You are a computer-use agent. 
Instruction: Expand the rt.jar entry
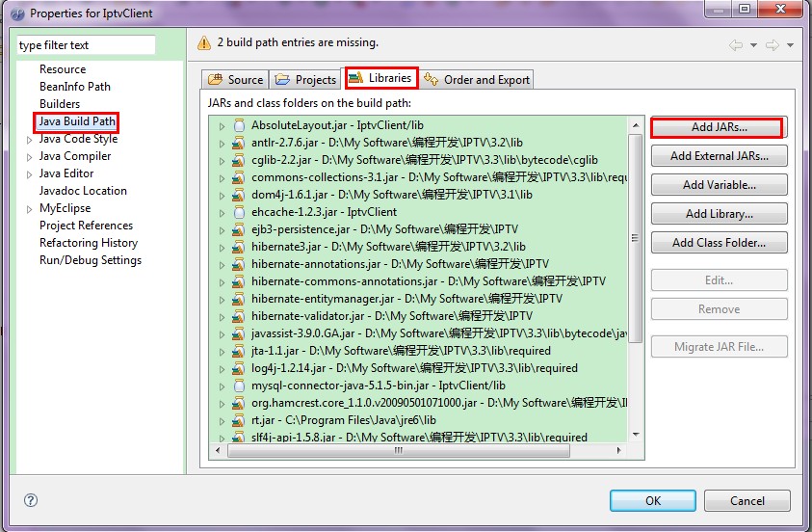tap(222, 421)
